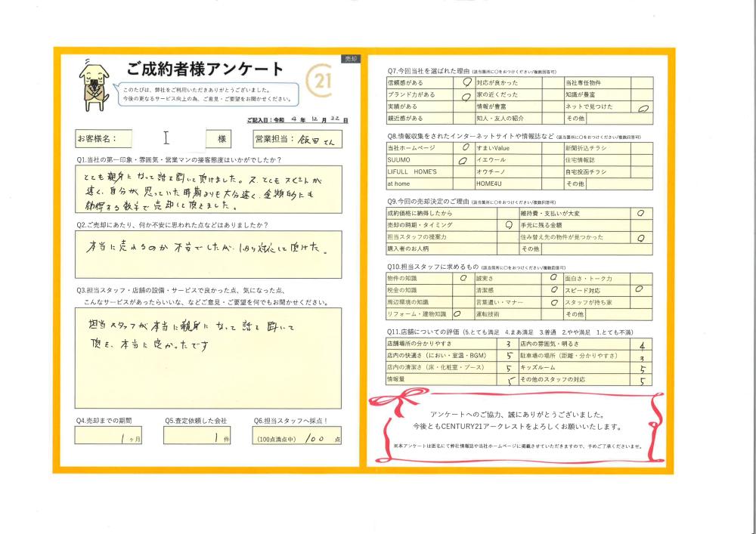Select the ネットで見つけた checkbox cell
This screenshot has width=756, height=534.
click(x=642, y=107)
